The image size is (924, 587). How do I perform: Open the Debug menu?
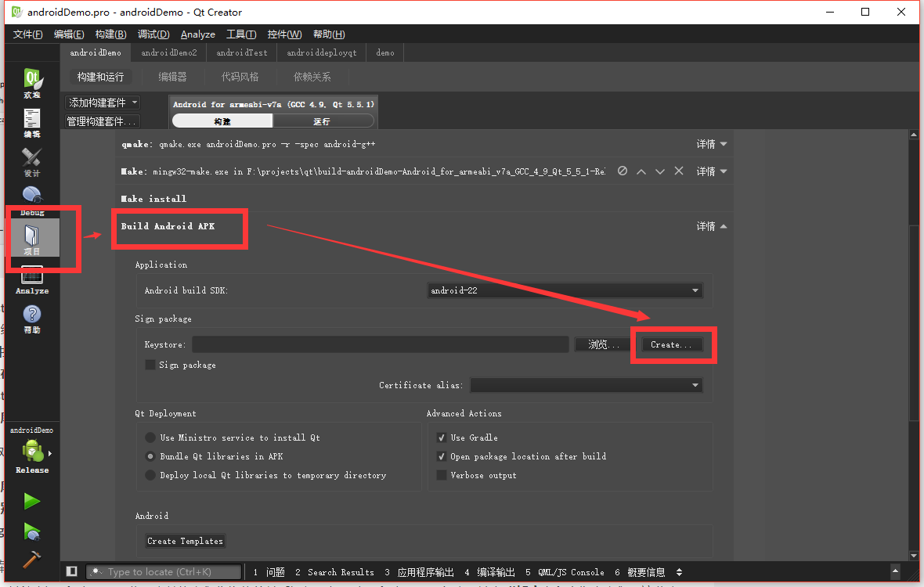(153, 34)
